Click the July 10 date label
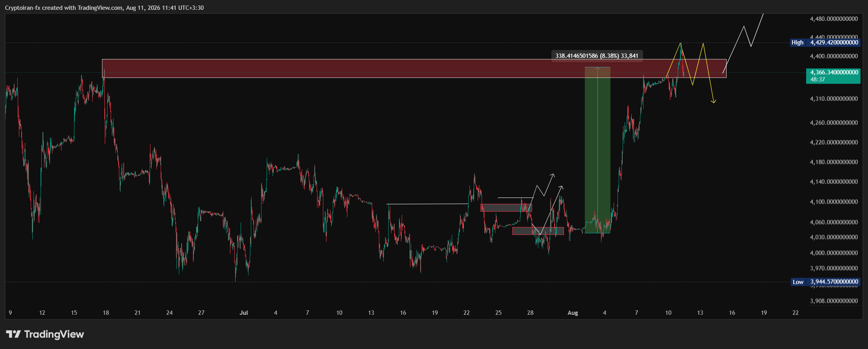The width and height of the screenshot is (868, 349). (339, 313)
